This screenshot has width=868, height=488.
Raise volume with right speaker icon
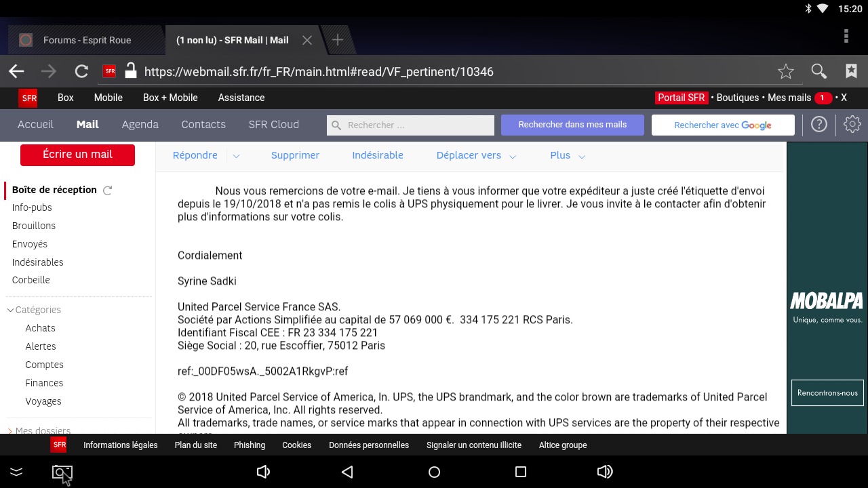click(x=604, y=472)
